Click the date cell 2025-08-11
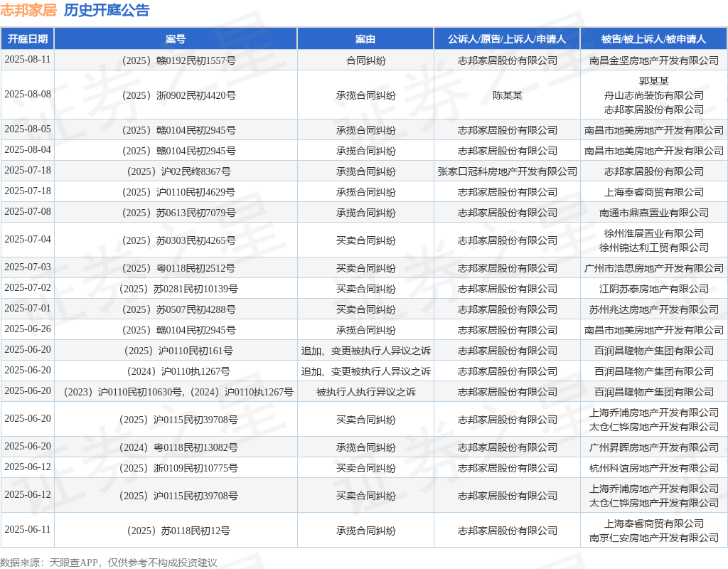 pos(28,60)
